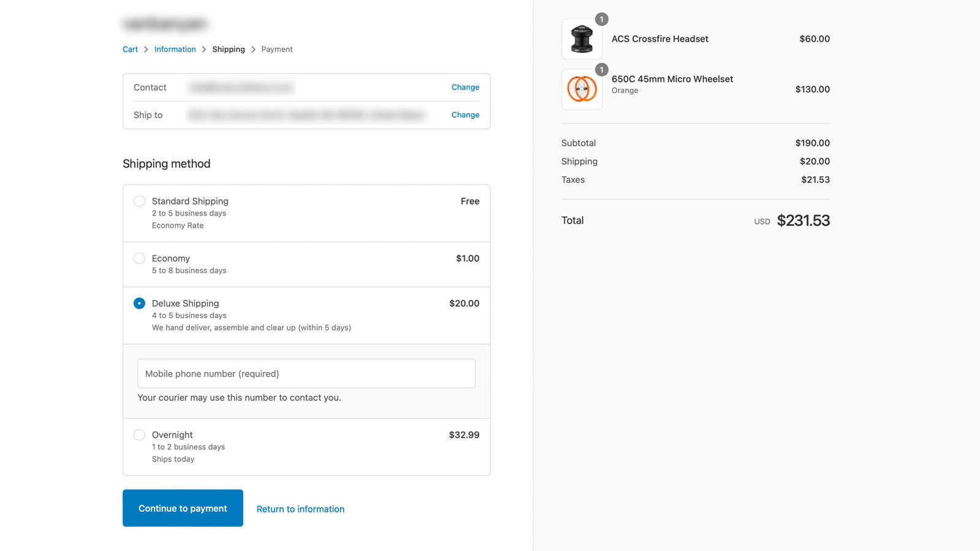Select the Standard Shipping radio button
This screenshot has height=551, width=980.
[139, 201]
